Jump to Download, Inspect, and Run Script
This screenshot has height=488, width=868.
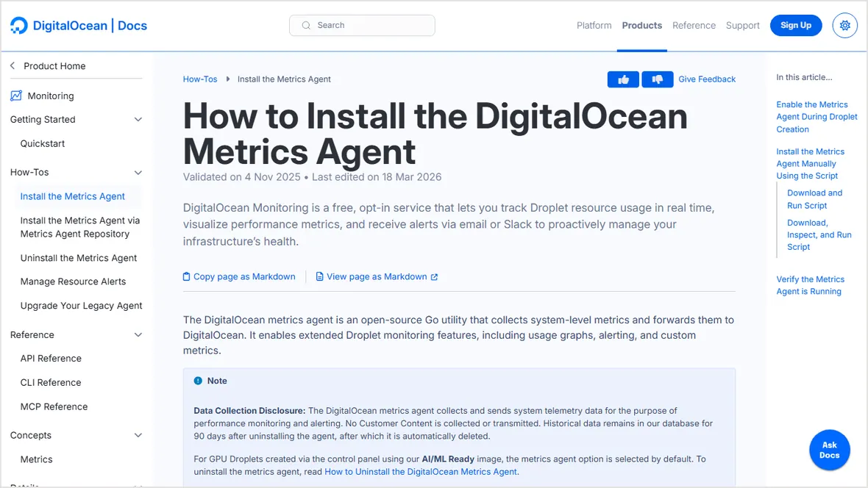(819, 234)
